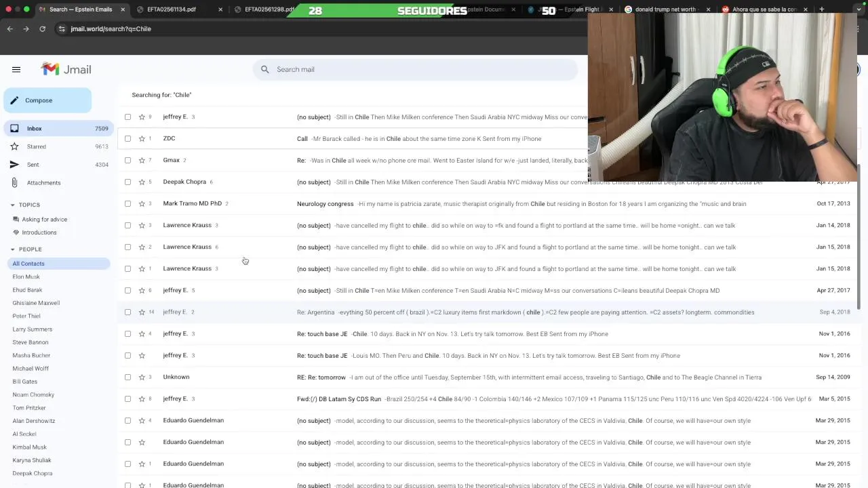Click the Sent arrow icon

14,165
